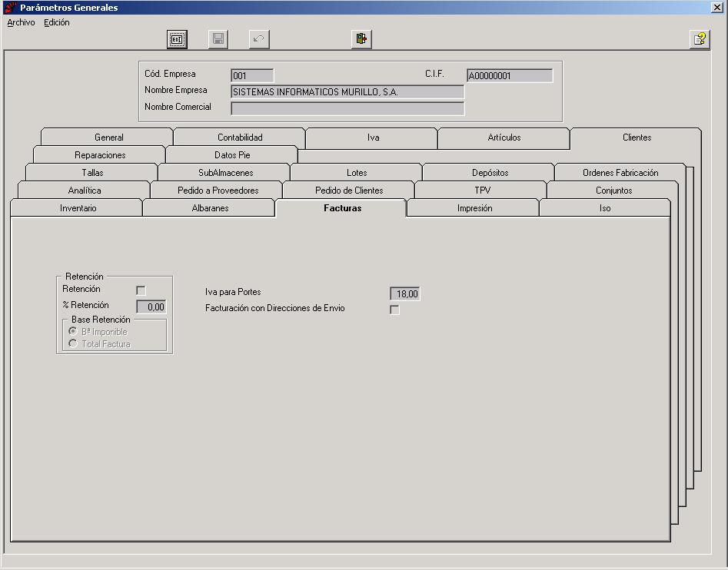Switch to the Albaranes tab
This screenshot has height=570, width=728.
pyautogui.click(x=210, y=208)
